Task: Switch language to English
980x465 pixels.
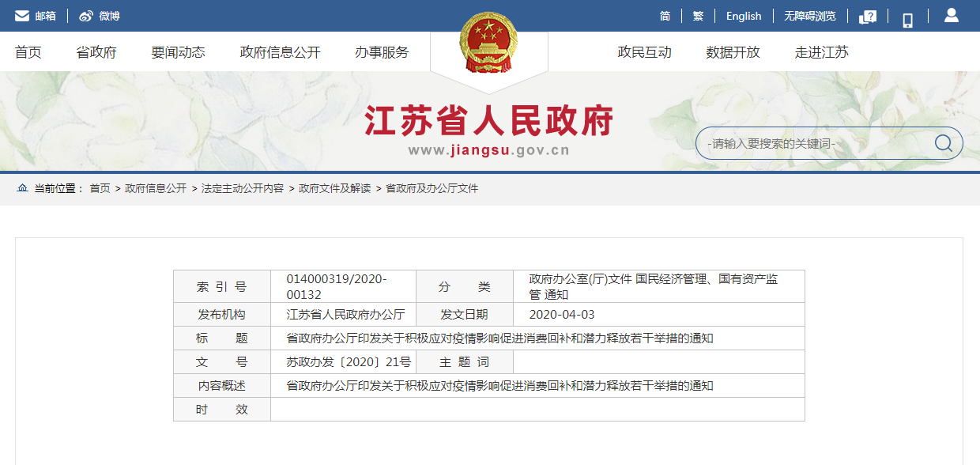Action: [x=744, y=16]
